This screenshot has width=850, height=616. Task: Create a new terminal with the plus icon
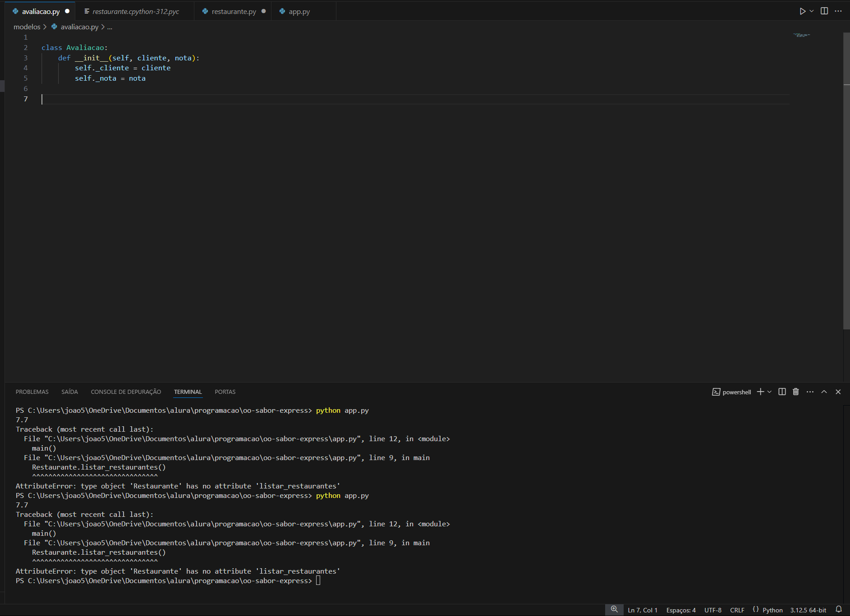point(760,392)
